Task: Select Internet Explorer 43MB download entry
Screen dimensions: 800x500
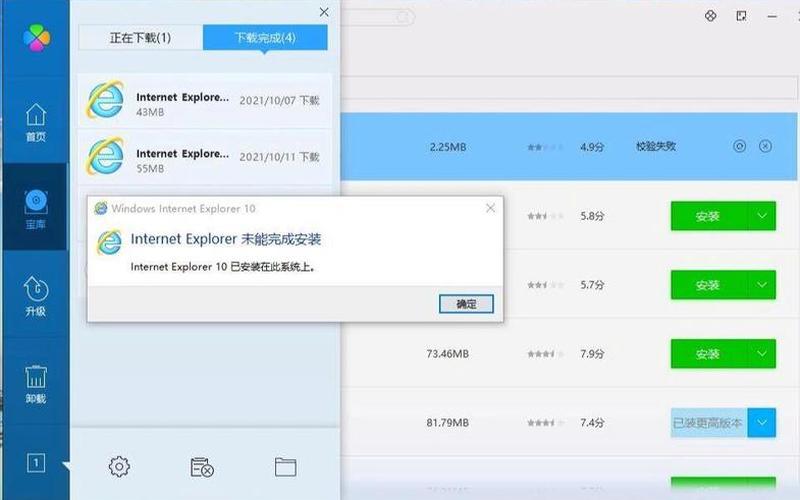Action: [205, 101]
